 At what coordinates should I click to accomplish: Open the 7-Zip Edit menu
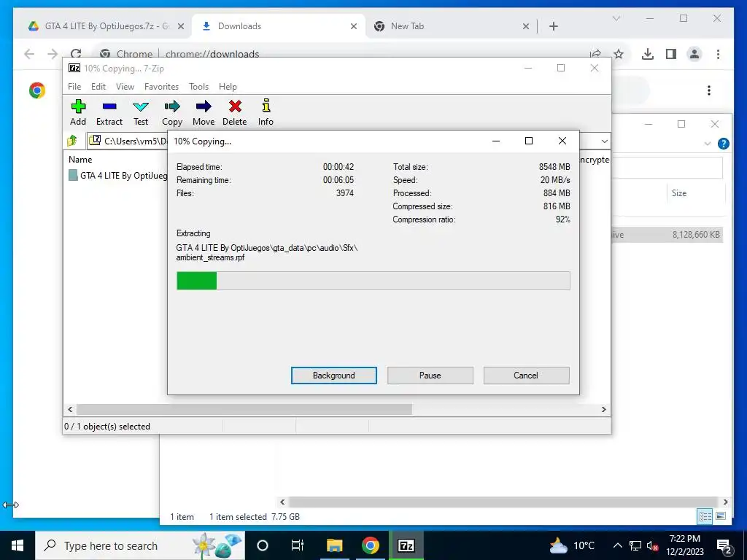click(x=98, y=87)
